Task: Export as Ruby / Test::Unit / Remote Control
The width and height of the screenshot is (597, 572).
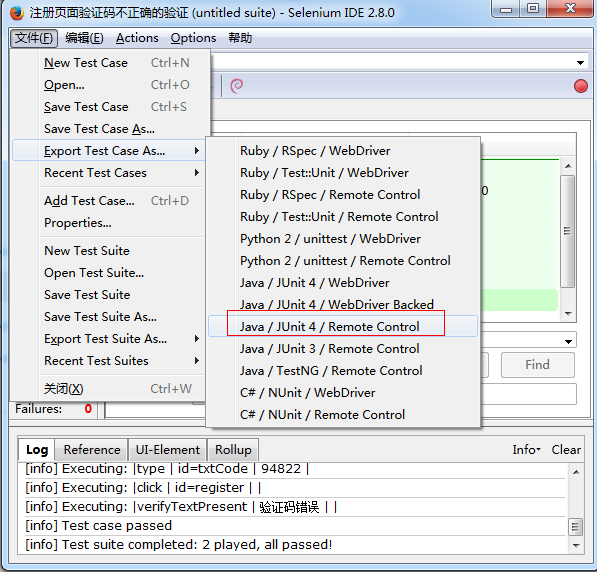Action: point(343,217)
